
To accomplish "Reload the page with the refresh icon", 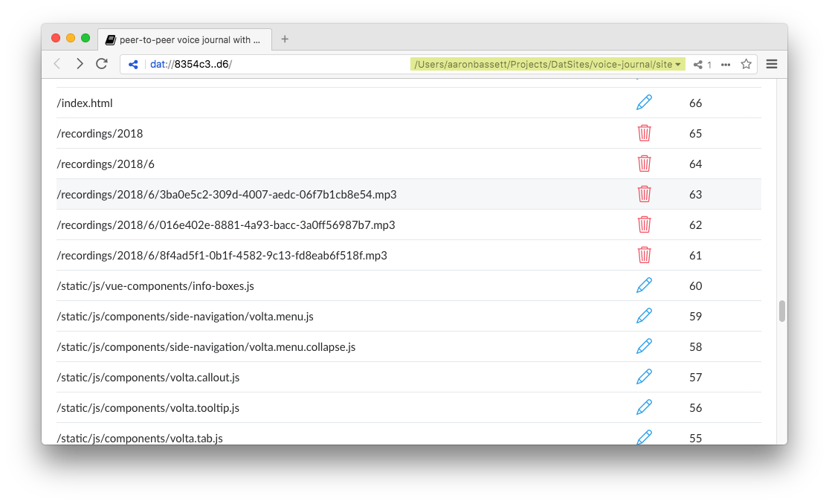I will 102,64.
